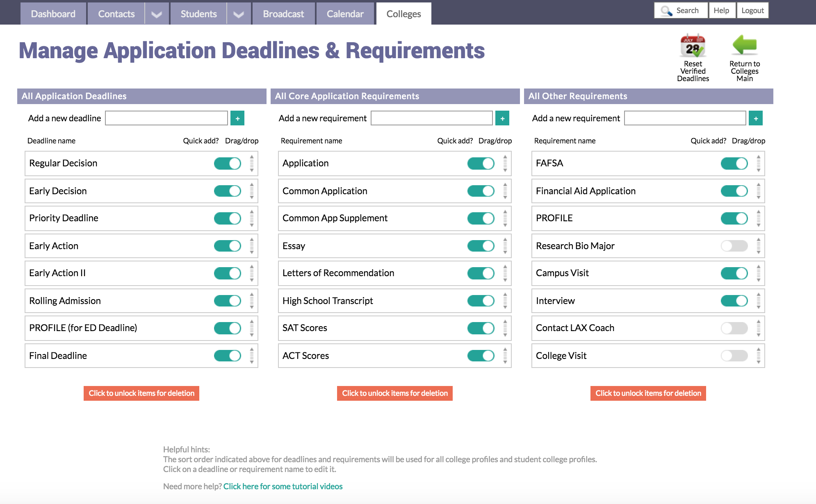Toggle quick add for High School Transcript
This screenshot has width=816, height=504.
[481, 301]
